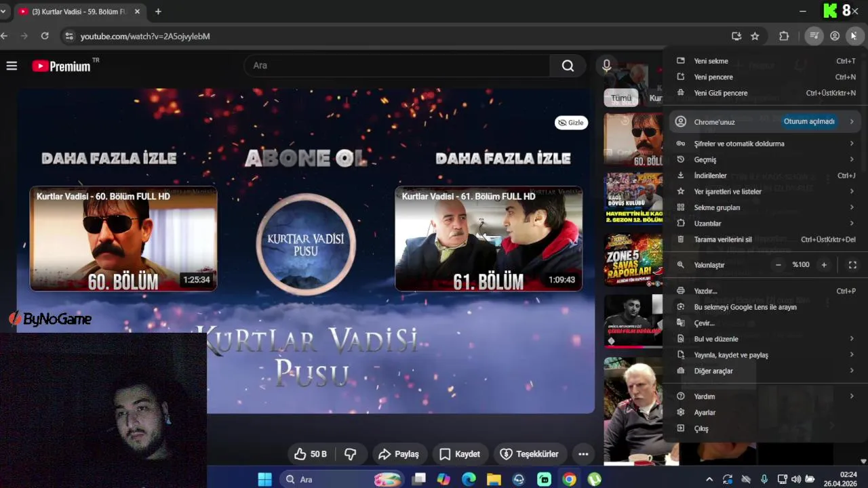Open Ayarlar from Chrome menu
This screenshot has width=868, height=488.
[765, 412]
